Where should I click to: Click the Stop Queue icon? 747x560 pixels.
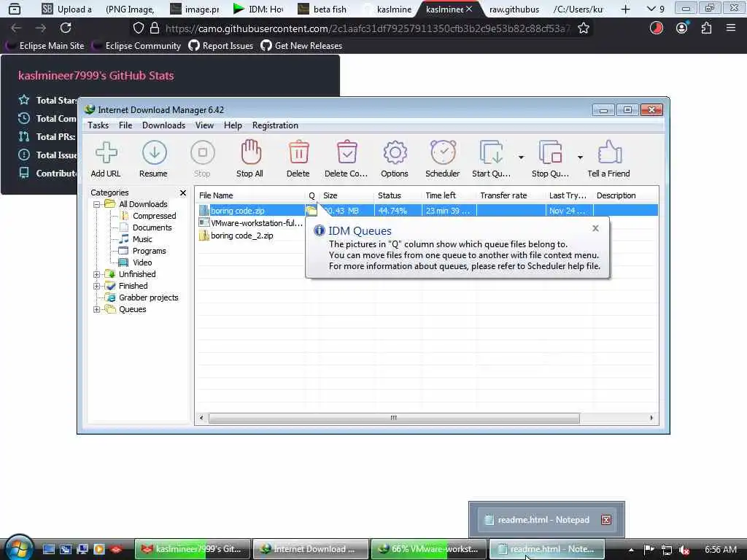(x=550, y=159)
